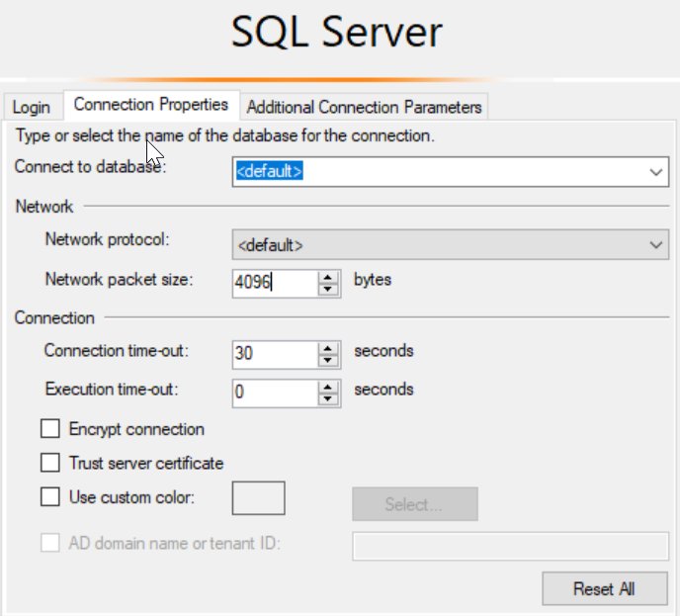The height and width of the screenshot is (616, 680).
Task: Switch to the Login tab
Action: [32, 107]
